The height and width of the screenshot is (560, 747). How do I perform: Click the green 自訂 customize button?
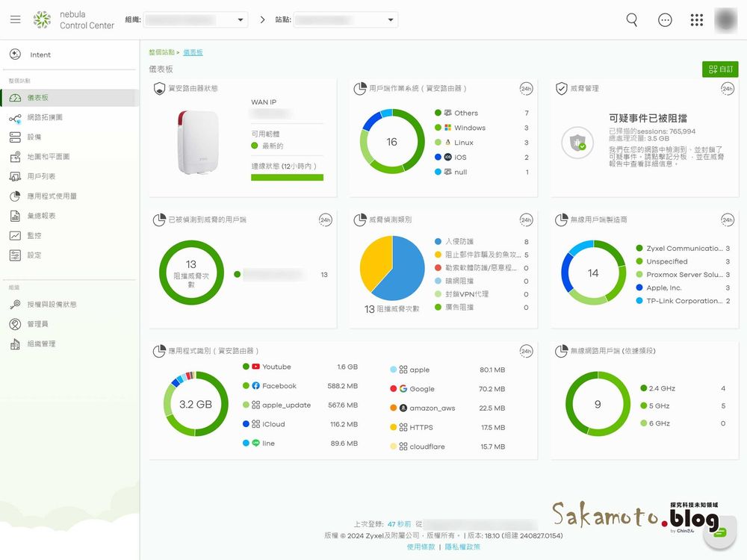coord(719,68)
